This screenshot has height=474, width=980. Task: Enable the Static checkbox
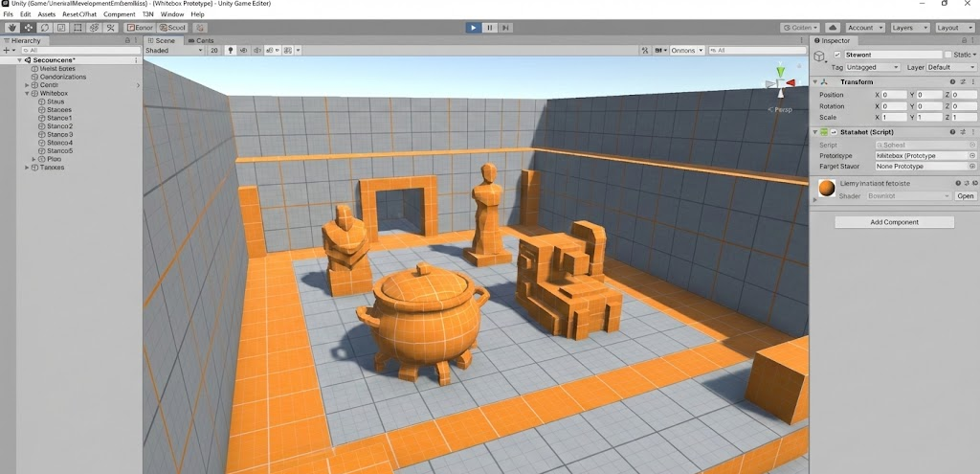pos(947,56)
